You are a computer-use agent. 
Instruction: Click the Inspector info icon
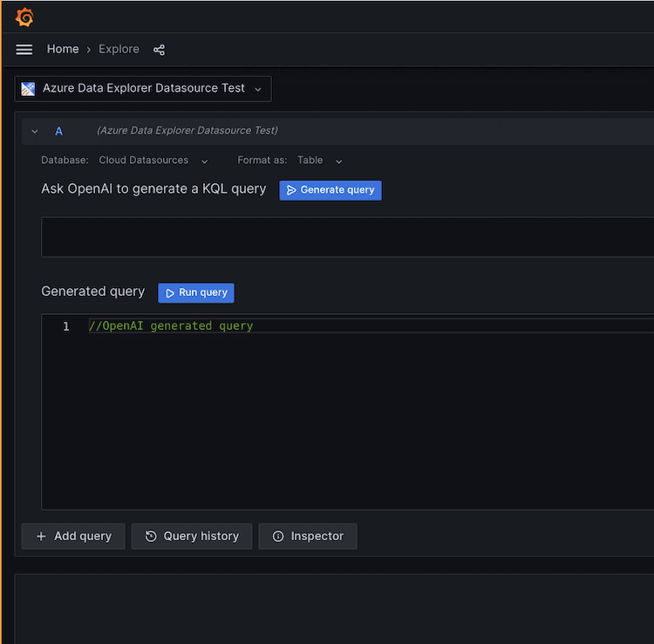click(278, 537)
